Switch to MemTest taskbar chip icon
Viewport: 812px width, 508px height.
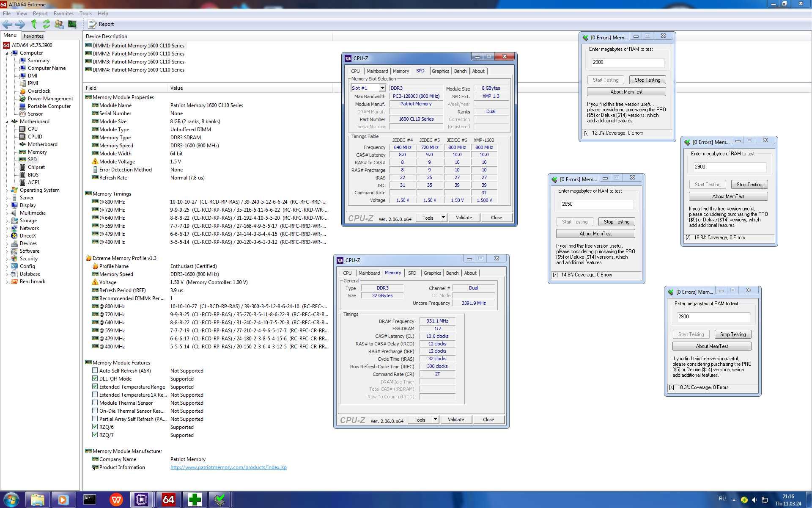(x=219, y=500)
